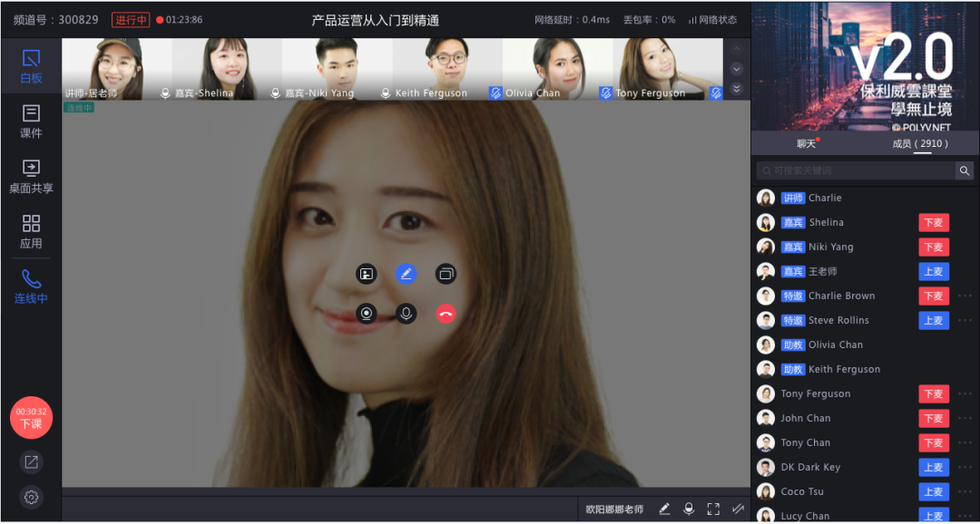
Task: Switch to the 成员 members tab
Action: (x=920, y=143)
